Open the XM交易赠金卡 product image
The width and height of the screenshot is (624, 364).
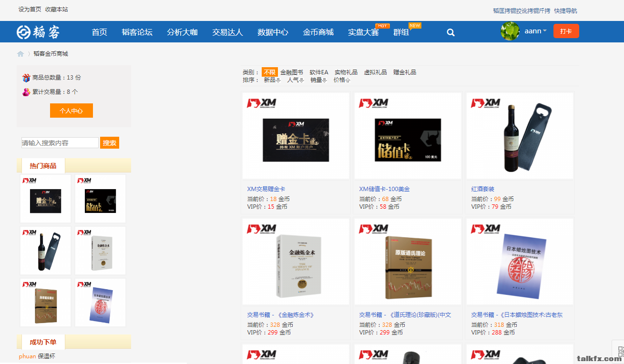click(x=296, y=136)
